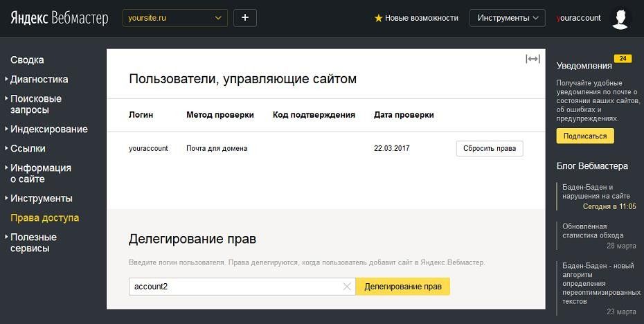Click the Подписаться button under Уведомления
This screenshot has height=324, width=644.
pyautogui.click(x=585, y=136)
